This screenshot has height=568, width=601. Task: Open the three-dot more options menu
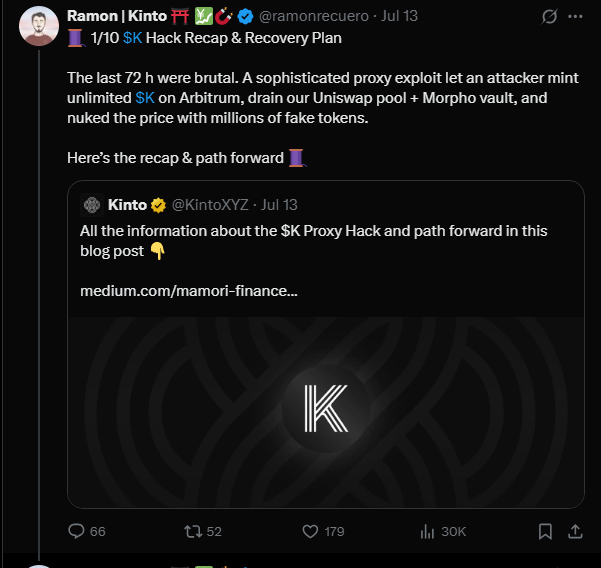pyautogui.click(x=575, y=17)
